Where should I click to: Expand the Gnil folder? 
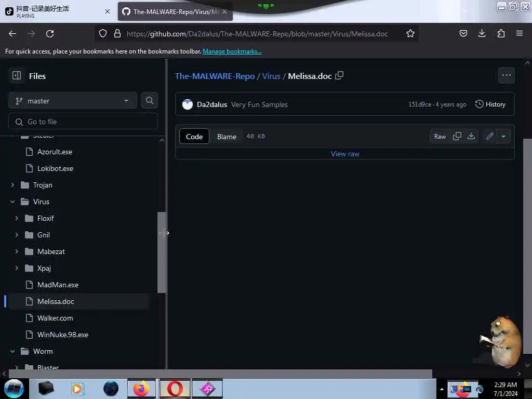17,235
